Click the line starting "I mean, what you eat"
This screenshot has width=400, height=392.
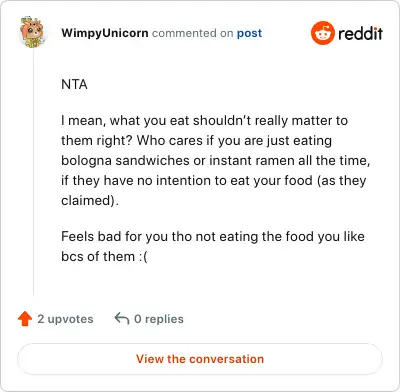coord(204,121)
